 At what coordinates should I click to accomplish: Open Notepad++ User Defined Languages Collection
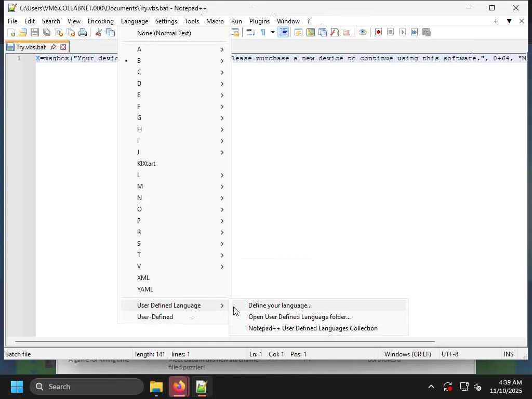318,328
